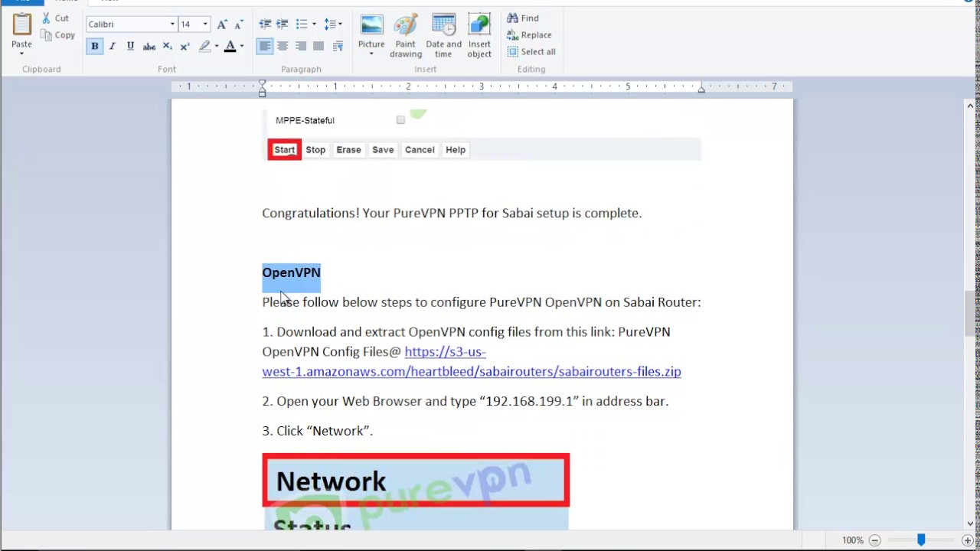Screen dimensions: 980x551
Task: Click the right indent marker on the ruler
Action: point(701,90)
